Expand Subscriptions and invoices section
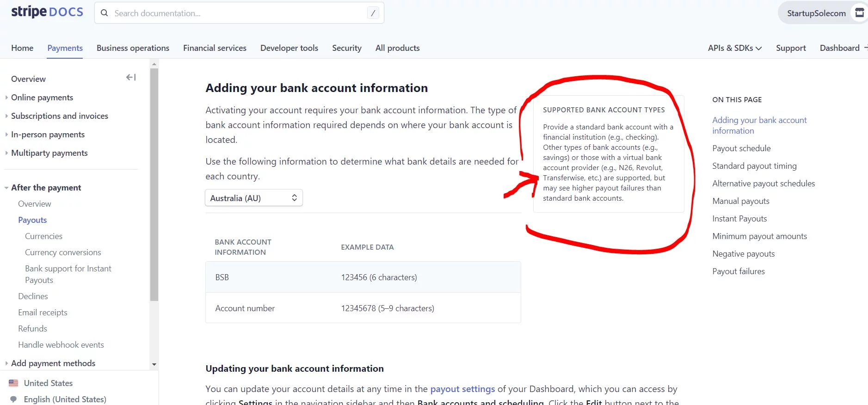 coord(6,116)
